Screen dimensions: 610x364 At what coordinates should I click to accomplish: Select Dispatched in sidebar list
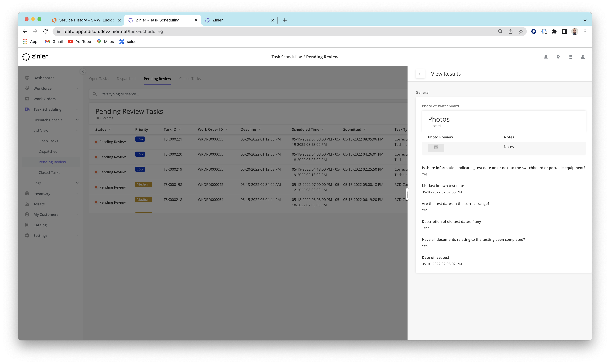[48, 151]
